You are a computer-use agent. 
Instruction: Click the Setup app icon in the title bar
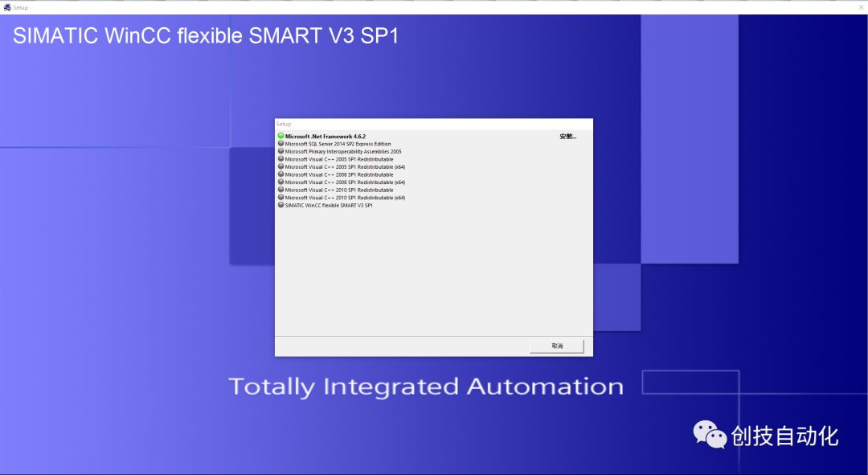[6, 7]
